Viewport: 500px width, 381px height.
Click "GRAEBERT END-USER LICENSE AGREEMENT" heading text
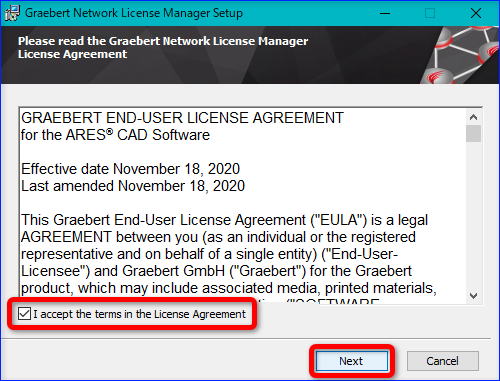182,118
